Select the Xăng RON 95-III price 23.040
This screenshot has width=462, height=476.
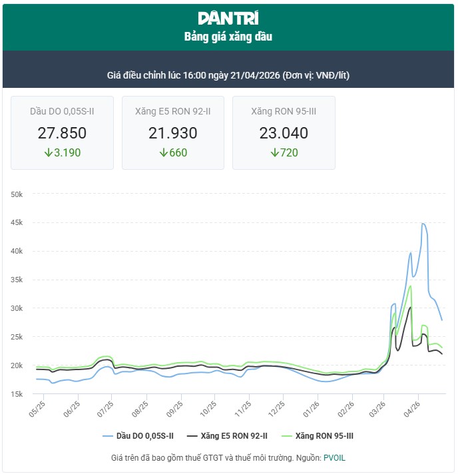click(x=284, y=133)
